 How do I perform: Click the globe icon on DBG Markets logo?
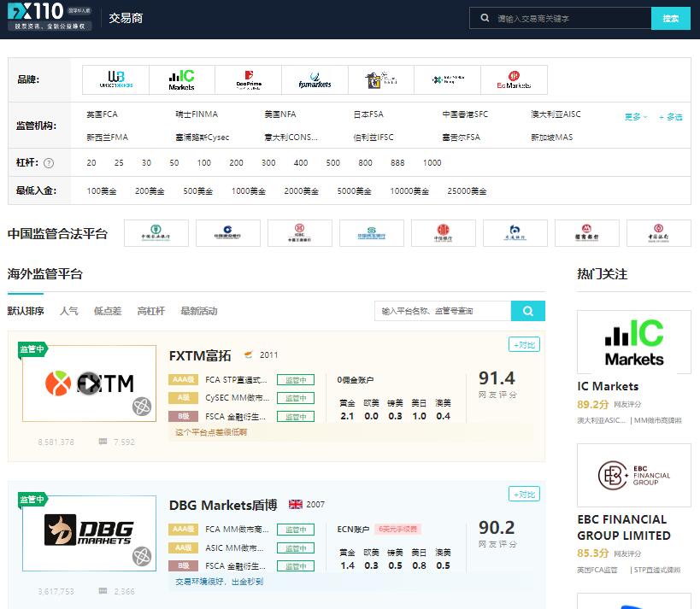[x=141, y=557]
